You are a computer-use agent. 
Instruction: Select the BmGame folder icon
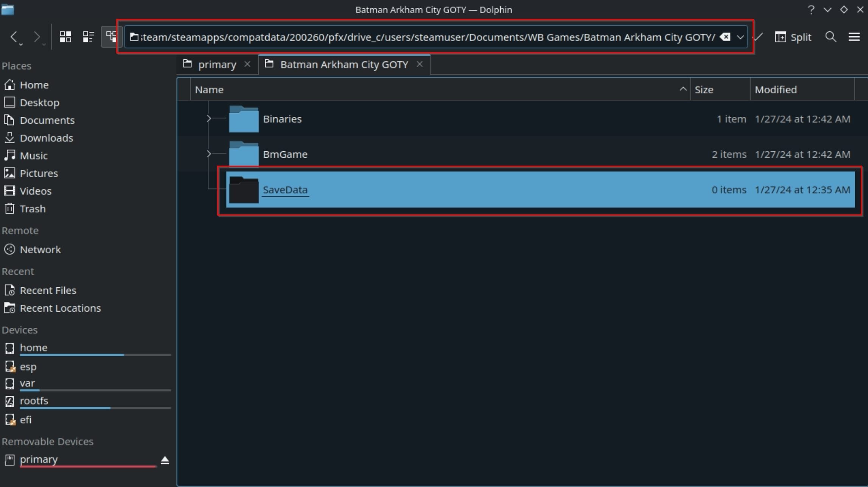point(244,154)
